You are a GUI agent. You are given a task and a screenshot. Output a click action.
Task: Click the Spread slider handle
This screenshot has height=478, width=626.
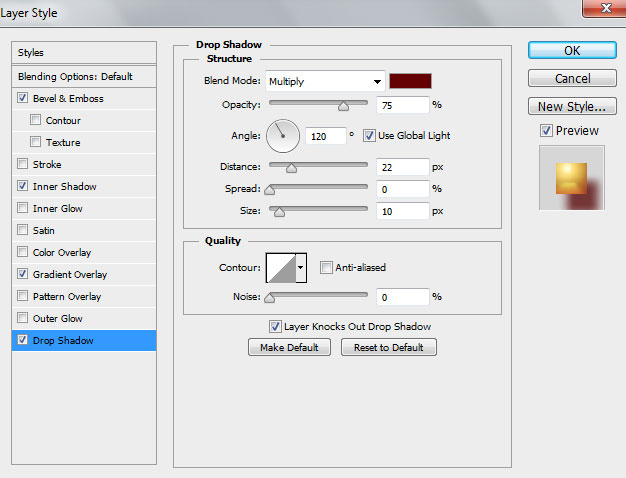pyautogui.click(x=270, y=190)
